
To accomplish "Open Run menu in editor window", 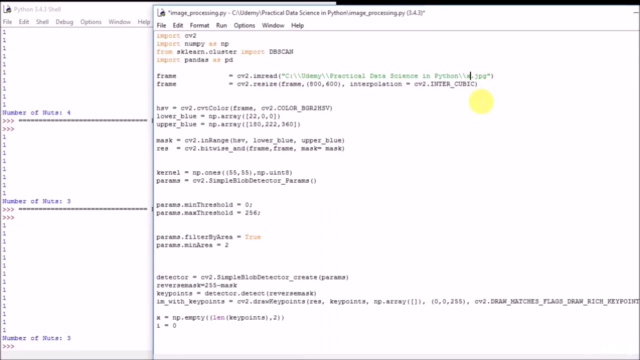I will (x=221, y=25).
